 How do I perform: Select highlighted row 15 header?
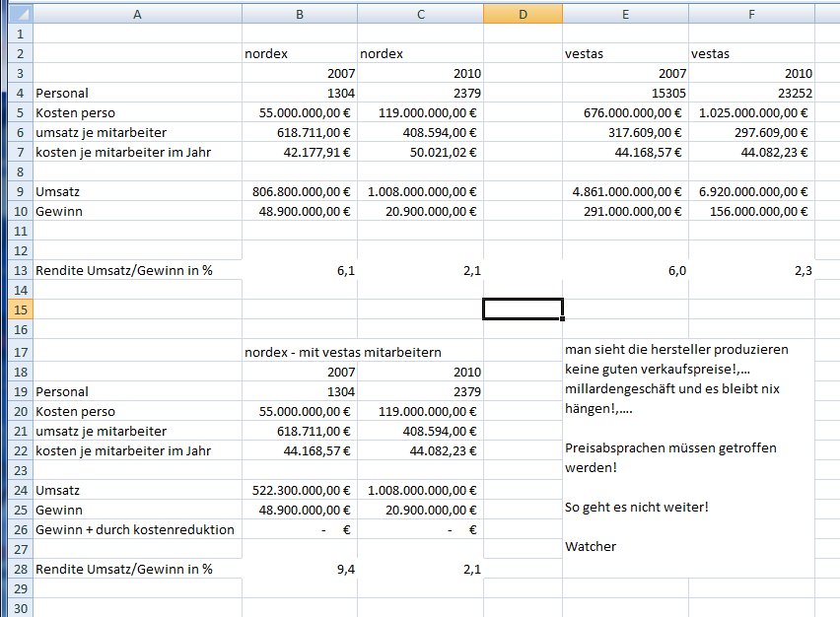click(21, 309)
